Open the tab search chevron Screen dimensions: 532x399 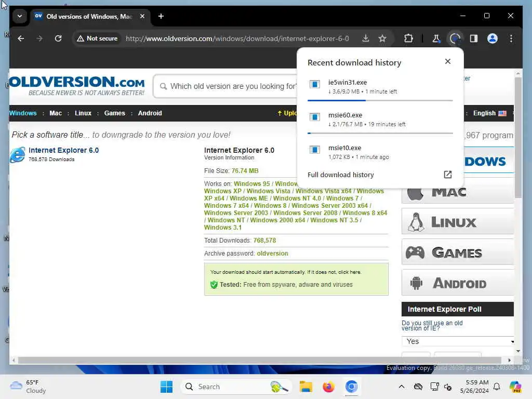20,16
